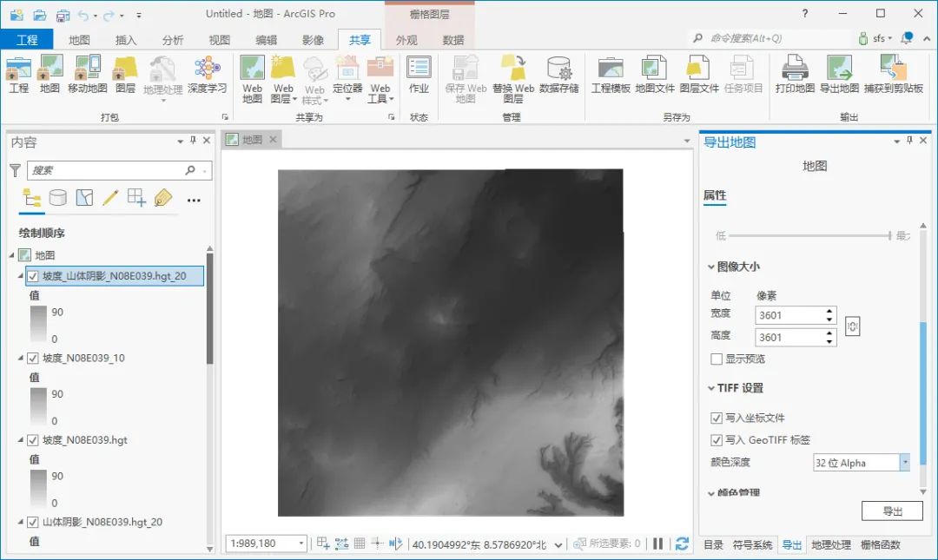Click the resolution quality slider track

(810, 236)
